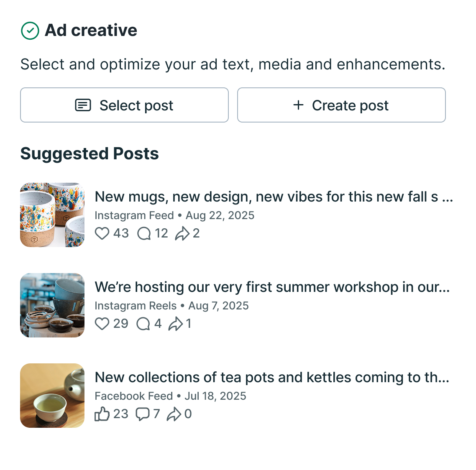
Task: Select the summer workshop post title
Action: tap(272, 287)
